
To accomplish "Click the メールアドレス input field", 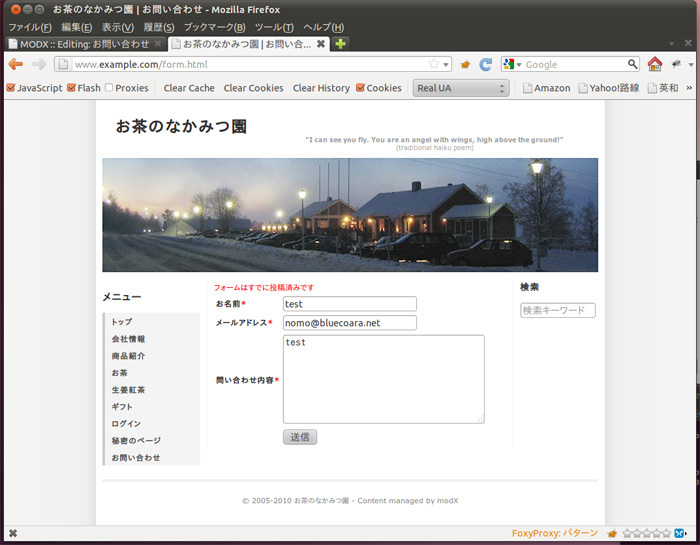I will click(x=350, y=323).
